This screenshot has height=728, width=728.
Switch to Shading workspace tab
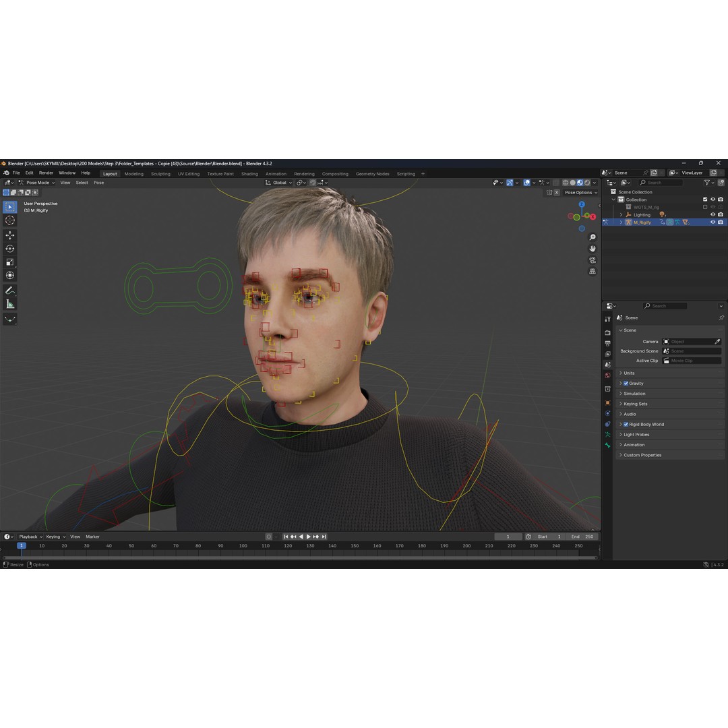click(249, 174)
